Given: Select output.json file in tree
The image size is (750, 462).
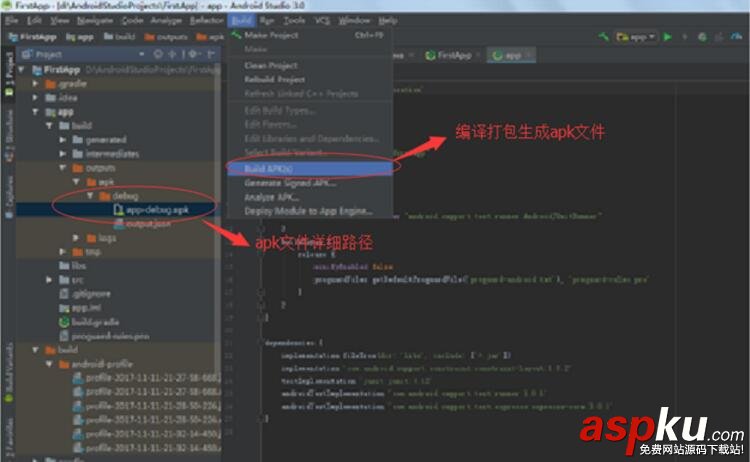Looking at the screenshot, I should 142,224.
